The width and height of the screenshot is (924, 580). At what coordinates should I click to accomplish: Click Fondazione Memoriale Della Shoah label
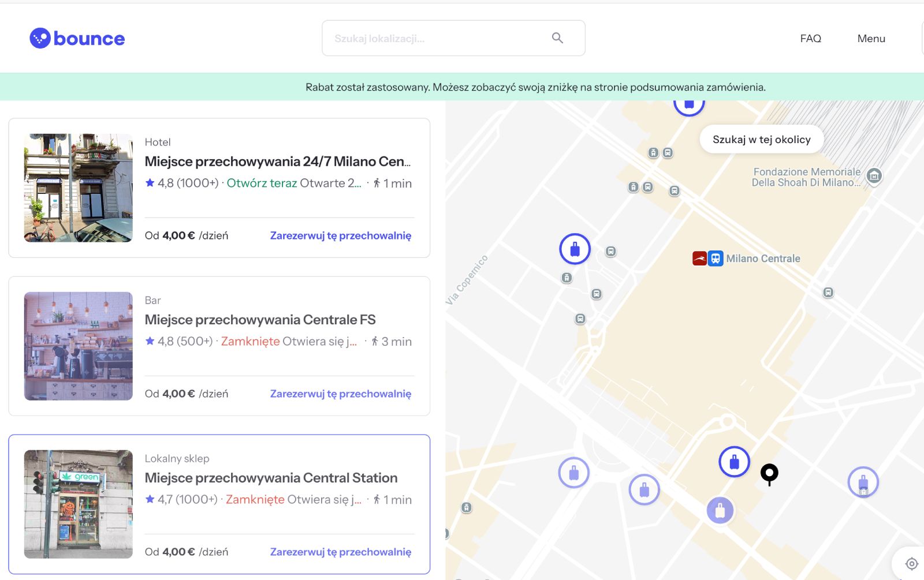click(x=806, y=177)
